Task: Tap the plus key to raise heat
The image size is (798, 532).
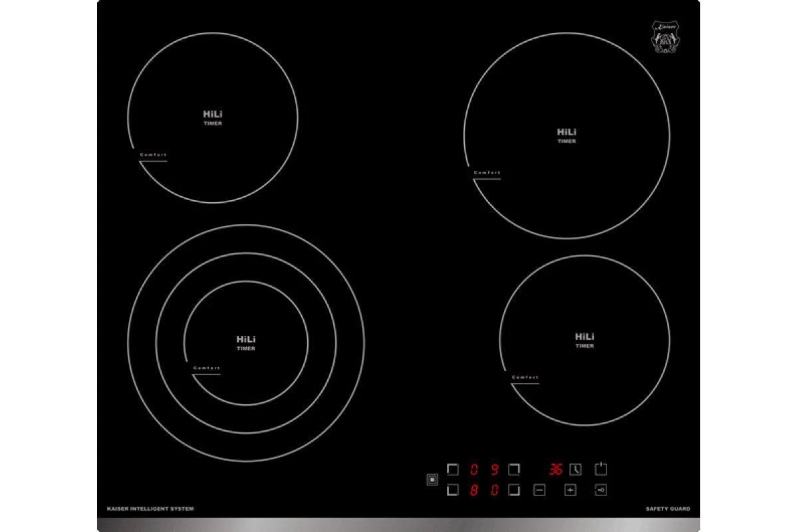Action: click(570, 491)
